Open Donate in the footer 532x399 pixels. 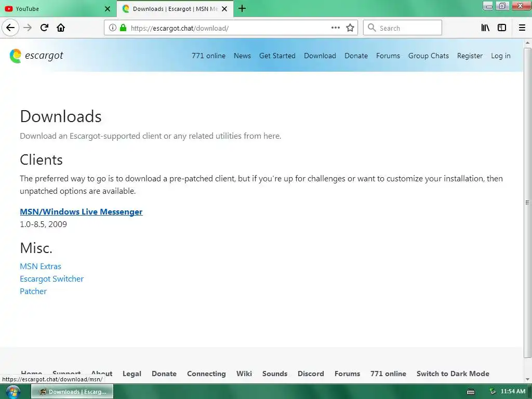click(x=164, y=374)
